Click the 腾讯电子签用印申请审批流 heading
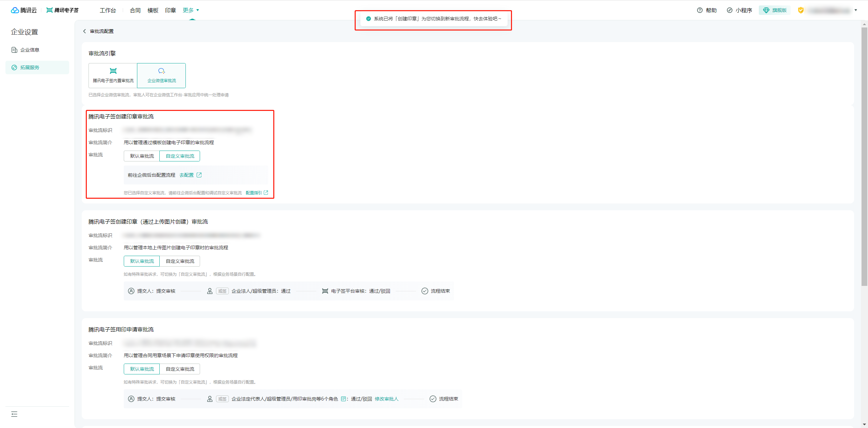The width and height of the screenshot is (868, 428). pyautogui.click(x=121, y=330)
